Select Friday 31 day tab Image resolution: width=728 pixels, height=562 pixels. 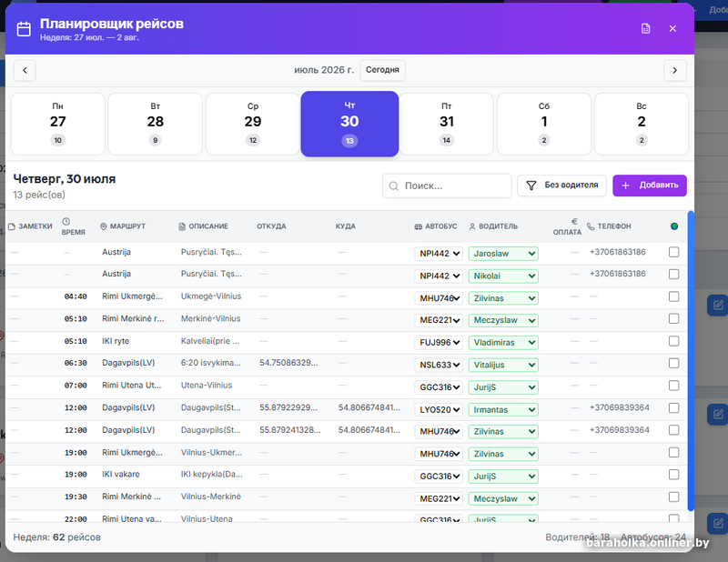[x=447, y=124]
